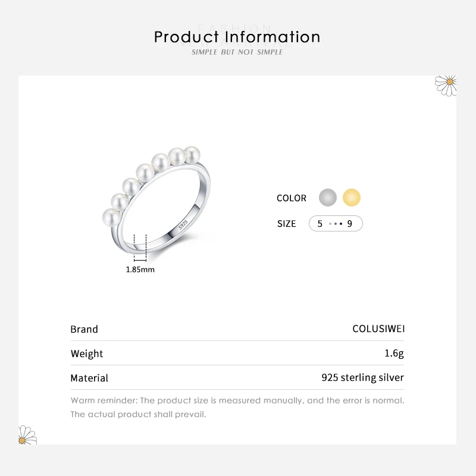
Task: Click the SIMPLE BUT NOT SIMPLE tagline
Action: pos(237,52)
